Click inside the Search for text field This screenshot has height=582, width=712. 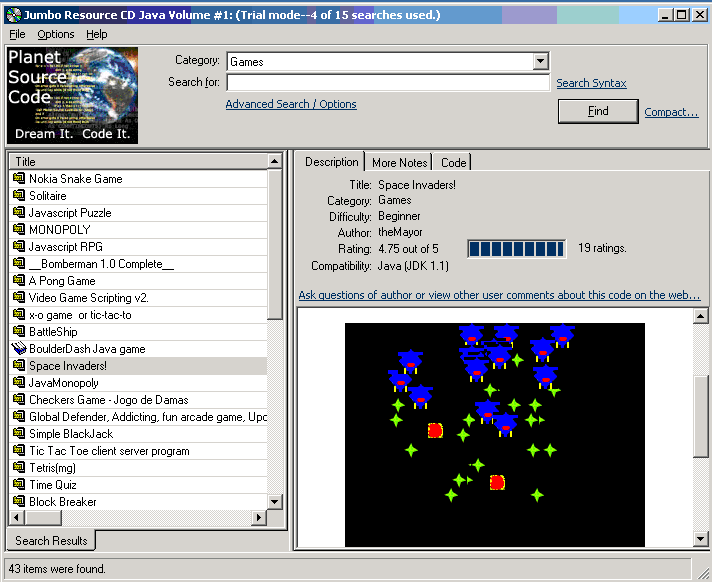click(x=388, y=83)
